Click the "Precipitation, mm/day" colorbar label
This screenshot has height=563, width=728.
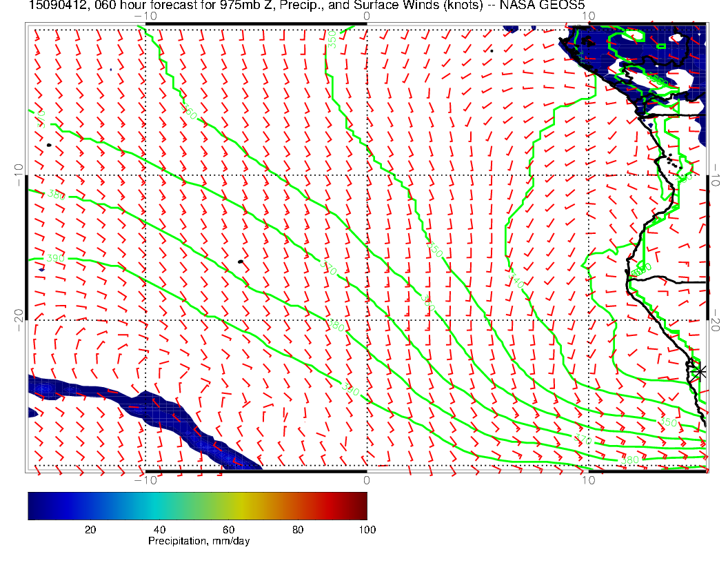[199, 542]
